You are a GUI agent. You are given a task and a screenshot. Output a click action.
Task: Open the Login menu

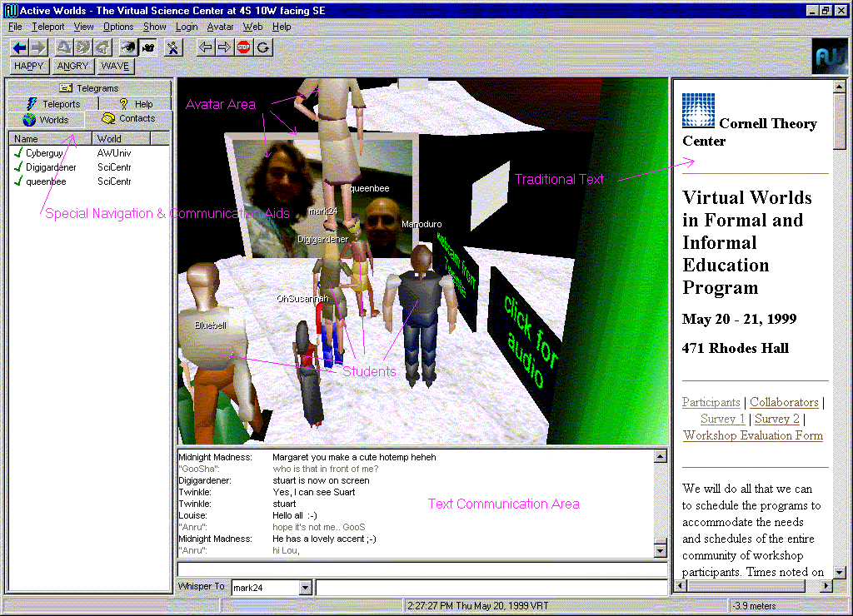click(187, 27)
